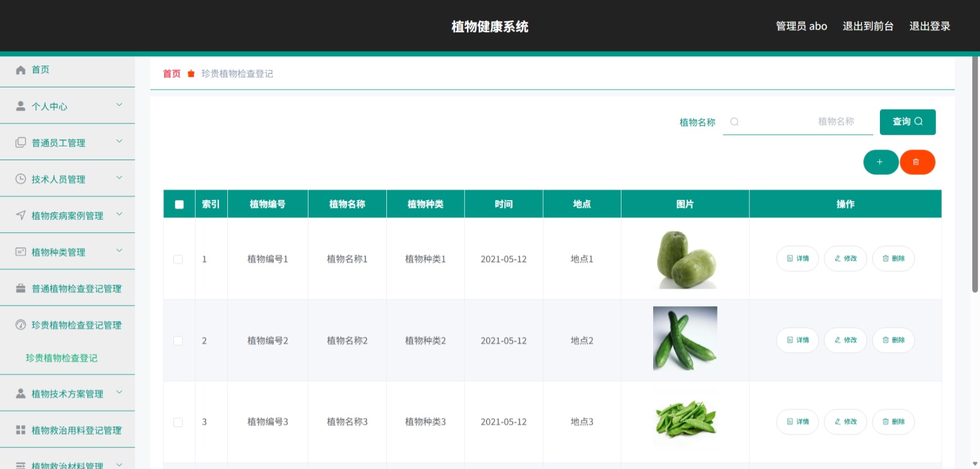Click 修改 button for 植物名称2 row
Image resolution: width=980 pixels, height=469 pixels.
coord(845,340)
